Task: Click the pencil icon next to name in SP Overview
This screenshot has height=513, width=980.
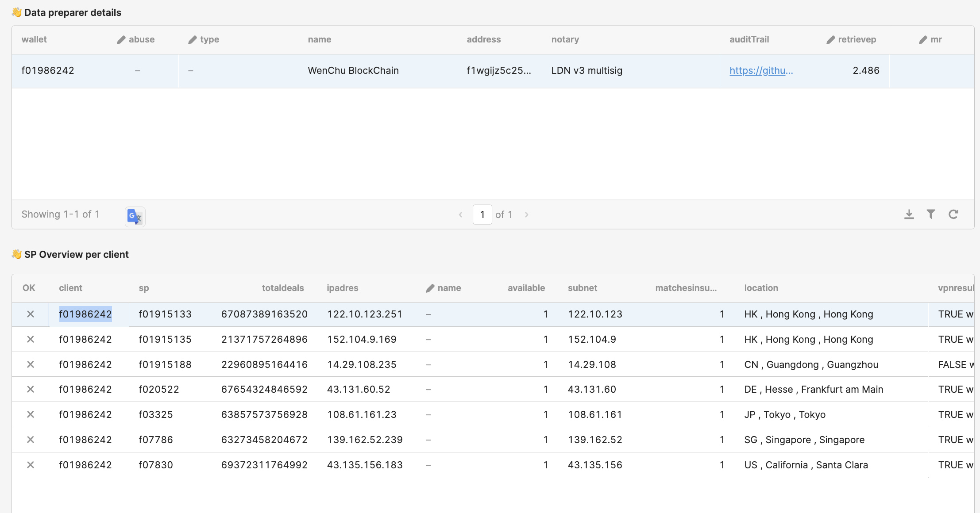Action: click(429, 288)
